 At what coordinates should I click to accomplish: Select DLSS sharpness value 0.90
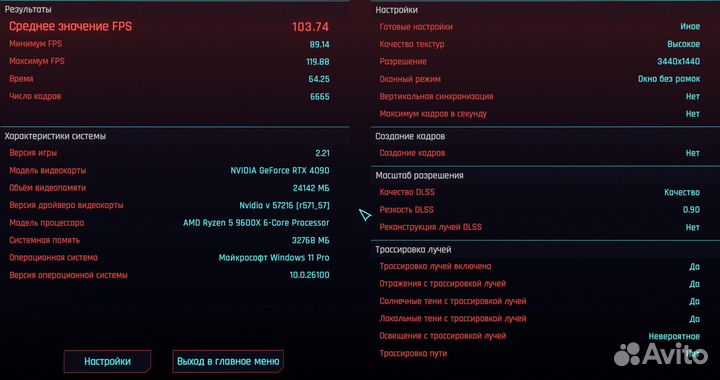(x=692, y=210)
